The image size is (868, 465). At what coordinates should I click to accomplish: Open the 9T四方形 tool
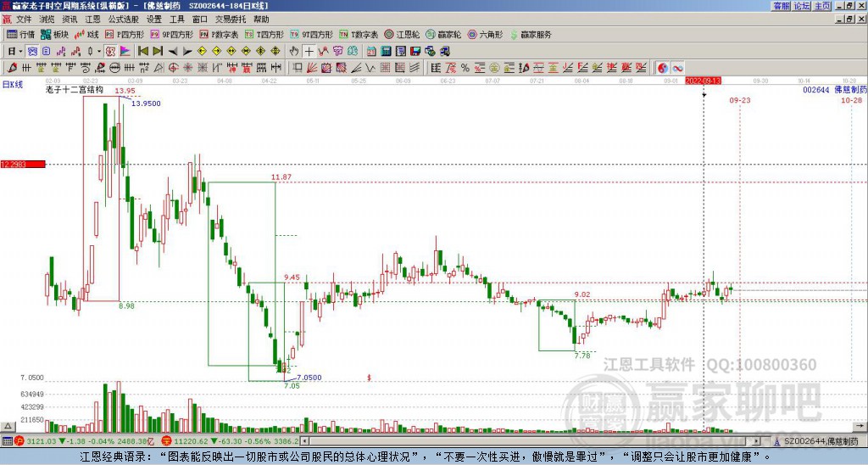click(x=311, y=34)
